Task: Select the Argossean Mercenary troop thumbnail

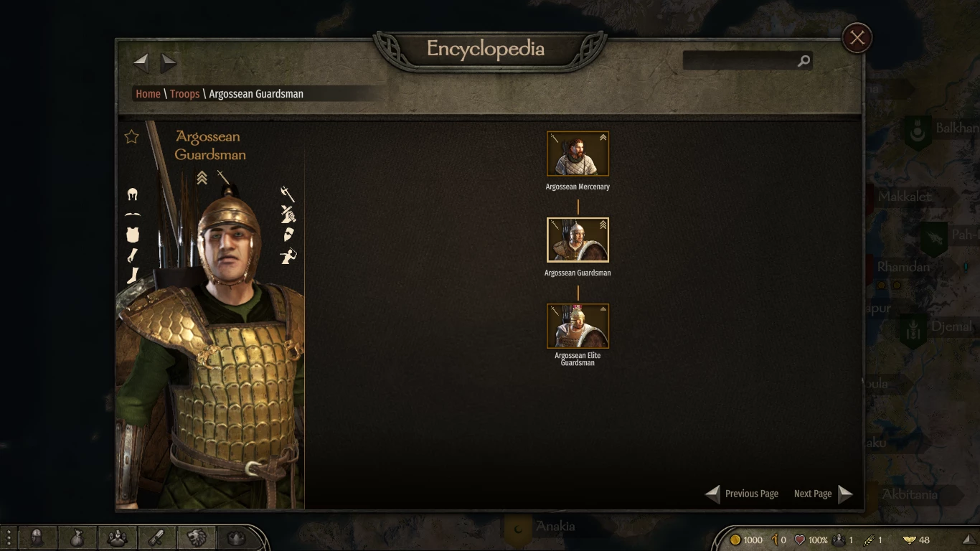Action: pyautogui.click(x=578, y=154)
